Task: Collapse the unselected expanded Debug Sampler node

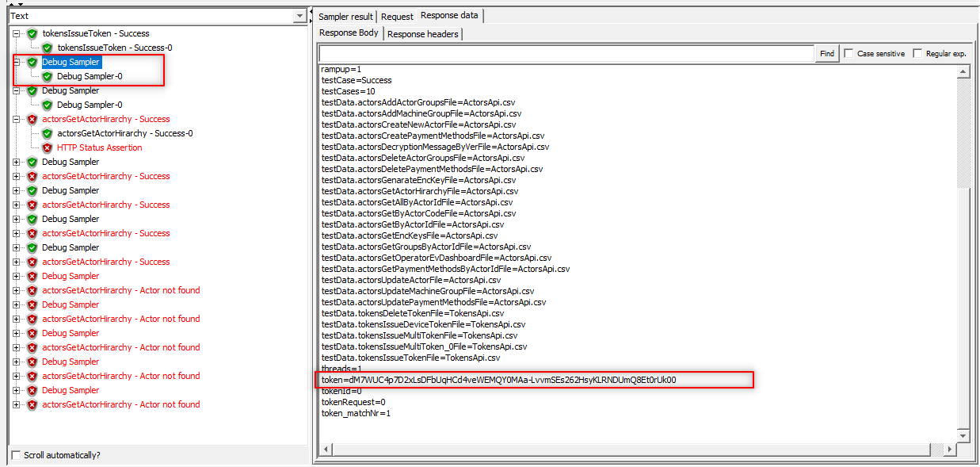Action: (x=17, y=90)
